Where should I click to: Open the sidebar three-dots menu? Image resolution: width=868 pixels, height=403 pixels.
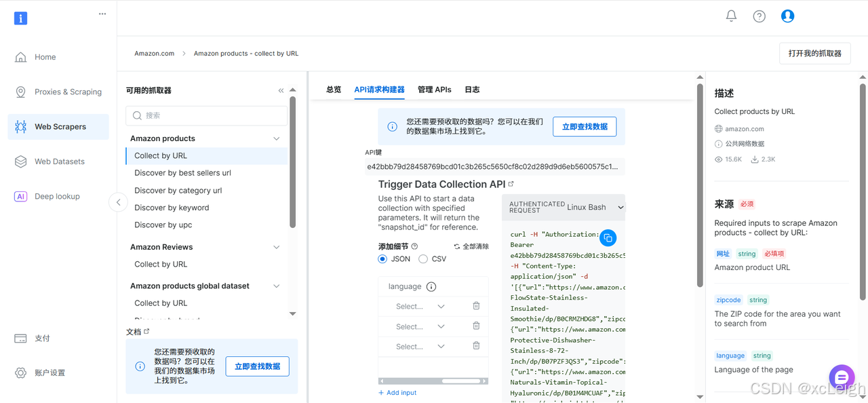pyautogui.click(x=102, y=14)
